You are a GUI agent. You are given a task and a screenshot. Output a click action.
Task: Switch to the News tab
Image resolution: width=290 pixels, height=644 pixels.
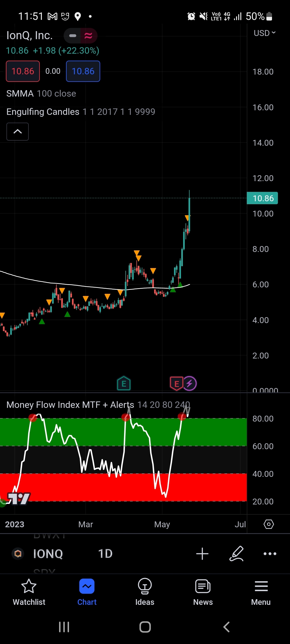pyautogui.click(x=203, y=592)
